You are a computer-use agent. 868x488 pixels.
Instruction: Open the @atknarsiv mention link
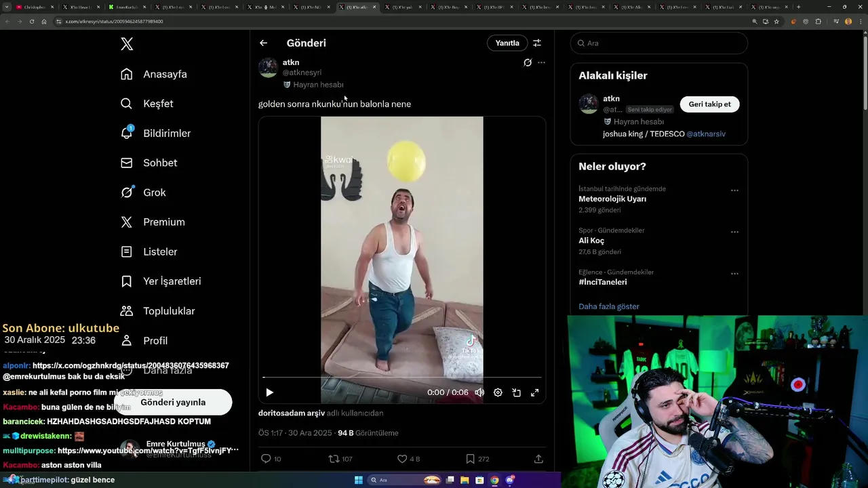(x=706, y=134)
